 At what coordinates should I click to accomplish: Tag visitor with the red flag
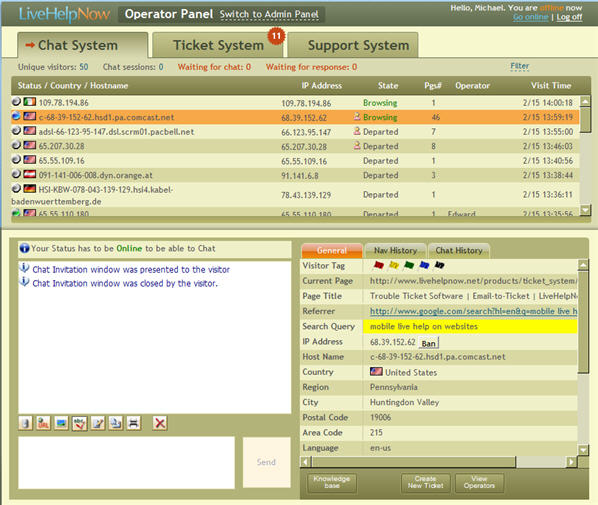(x=378, y=265)
